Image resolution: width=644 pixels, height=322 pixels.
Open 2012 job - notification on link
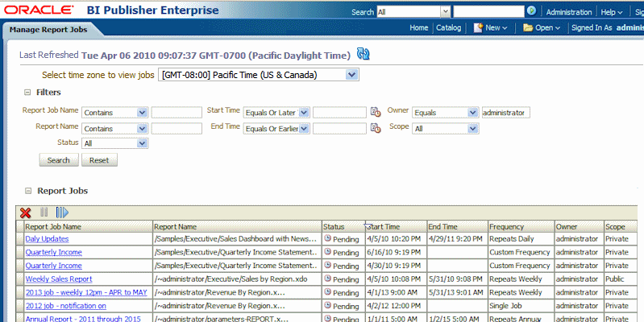pos(66,306)
